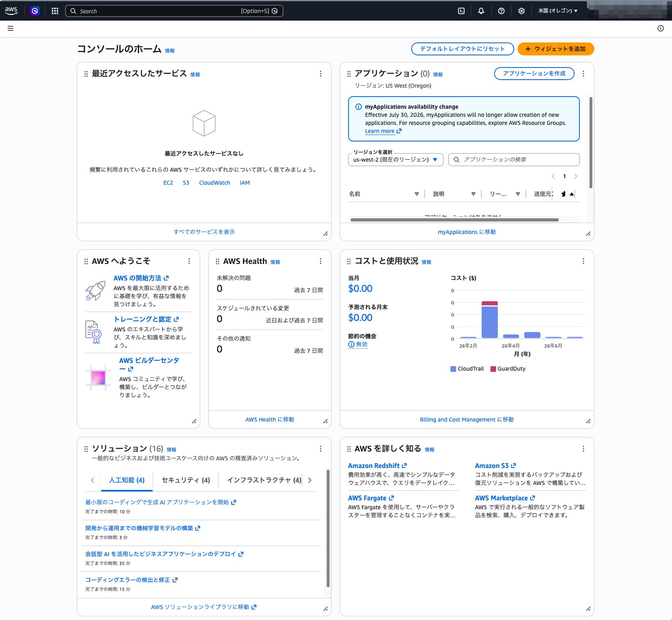Open the notifications bell icon
This screenshot has width=672, height=620.
[481, 11]
